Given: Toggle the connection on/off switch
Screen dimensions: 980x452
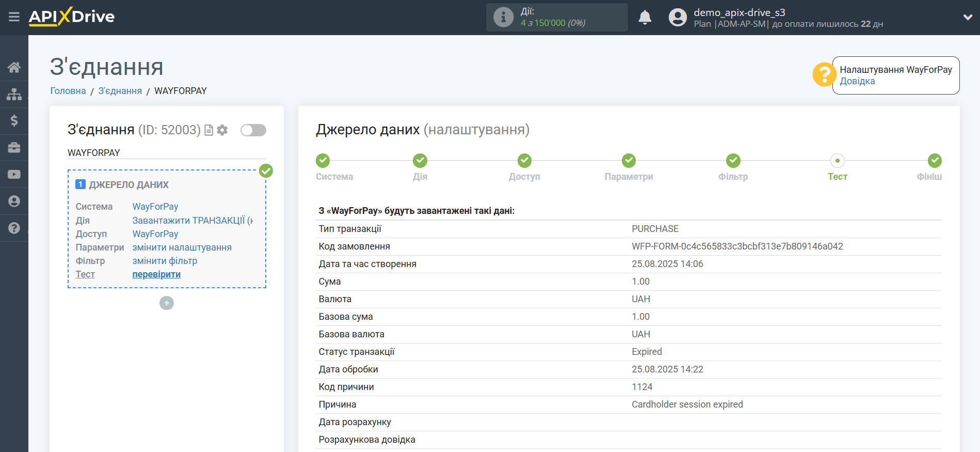Looking at the screenshot, I should pos(253,130).
